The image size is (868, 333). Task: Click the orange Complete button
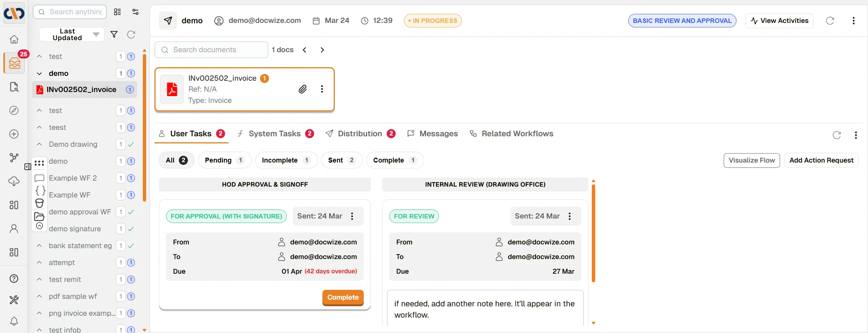[x=343, y=297]
